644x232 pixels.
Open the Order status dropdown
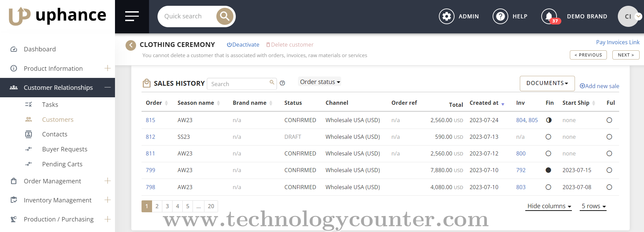point(320,82)
